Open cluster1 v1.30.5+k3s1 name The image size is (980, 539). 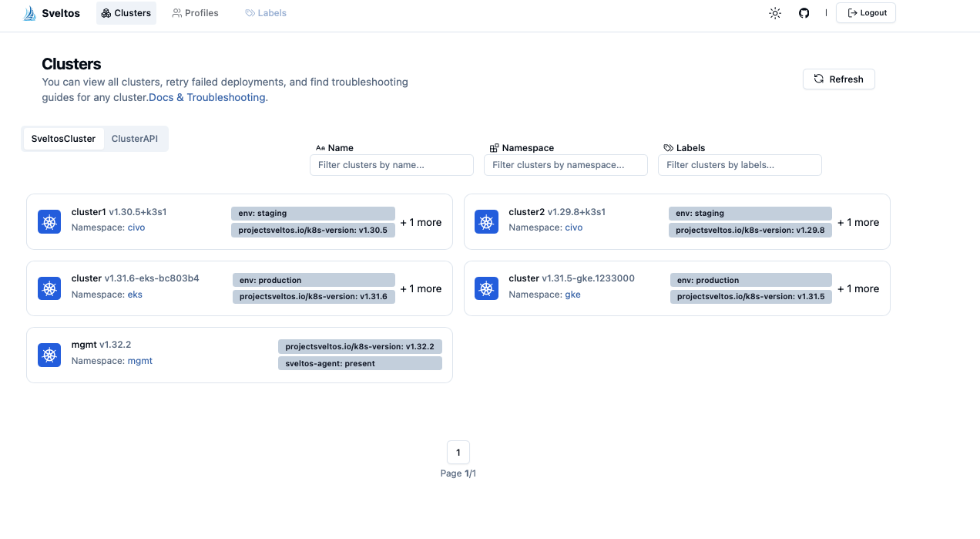click(119, 212)
